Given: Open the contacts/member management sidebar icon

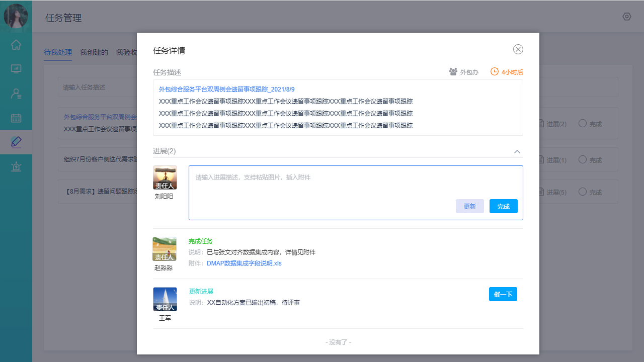Looking at the screenshot, I should pyautogui.click(x=16, y=93).
